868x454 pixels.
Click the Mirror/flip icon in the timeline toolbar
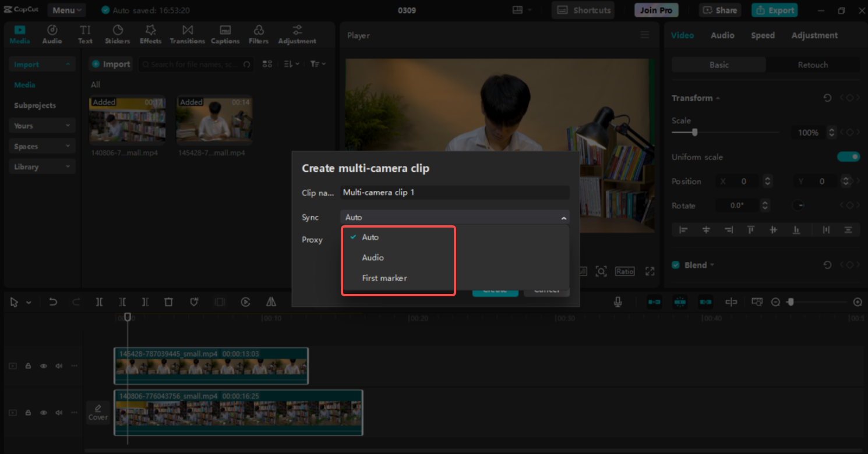[x=271, y=302]
